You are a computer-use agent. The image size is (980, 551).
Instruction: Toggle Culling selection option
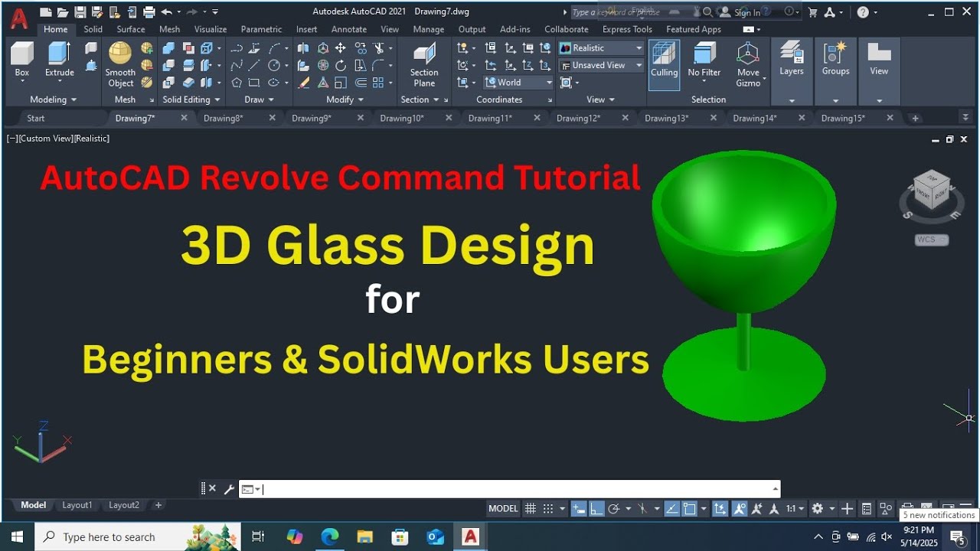[x=664, y=64]
